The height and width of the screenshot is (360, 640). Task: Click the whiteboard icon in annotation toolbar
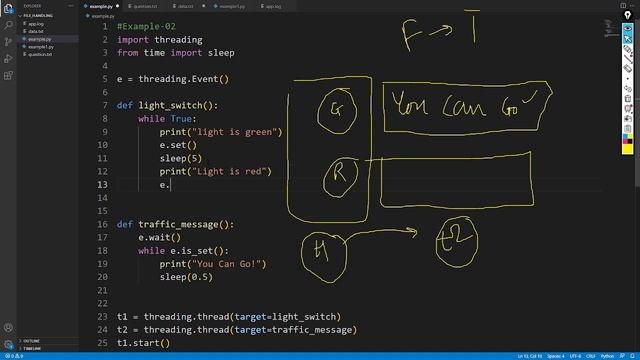[628, 109]
